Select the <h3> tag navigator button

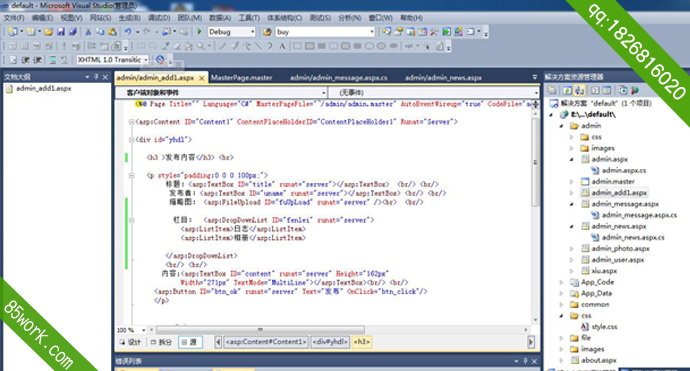coord(362,342)
